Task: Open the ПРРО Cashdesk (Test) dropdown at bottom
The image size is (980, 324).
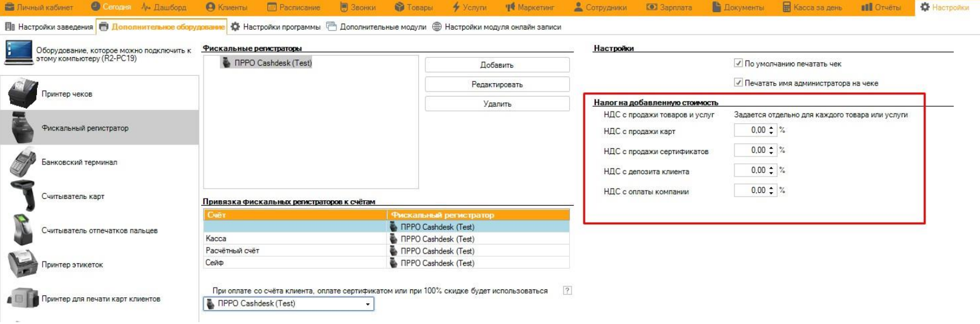Action: tap(367, 304)
